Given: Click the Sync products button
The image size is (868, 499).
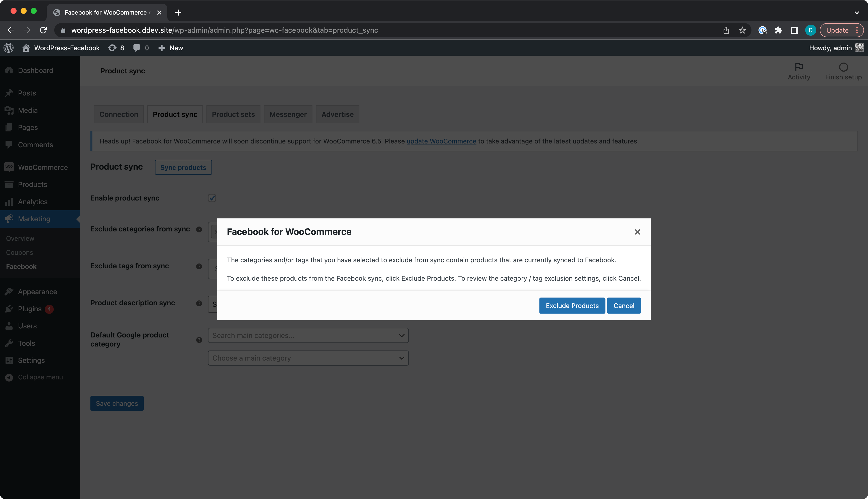Looking at the screenshot, I should click(183, 168).
